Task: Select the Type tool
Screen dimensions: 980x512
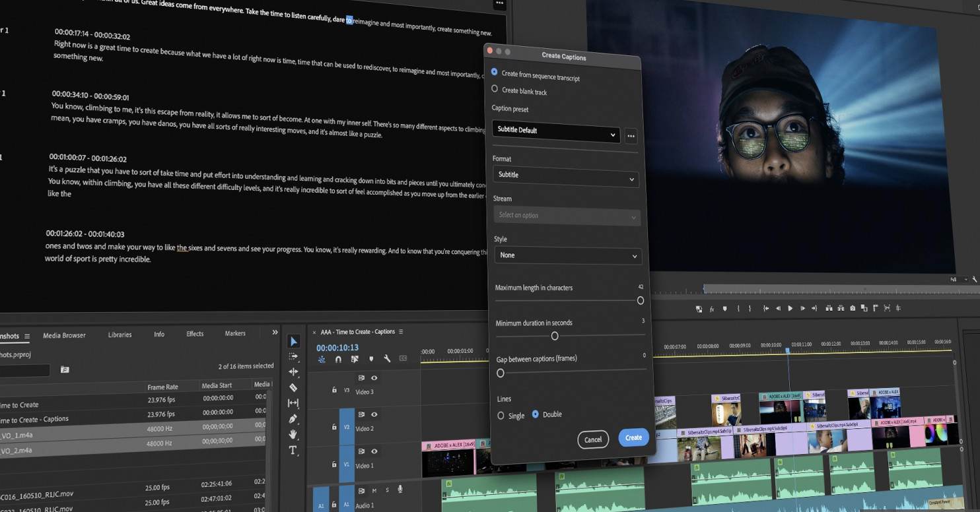Action: [x=293, y=451]
